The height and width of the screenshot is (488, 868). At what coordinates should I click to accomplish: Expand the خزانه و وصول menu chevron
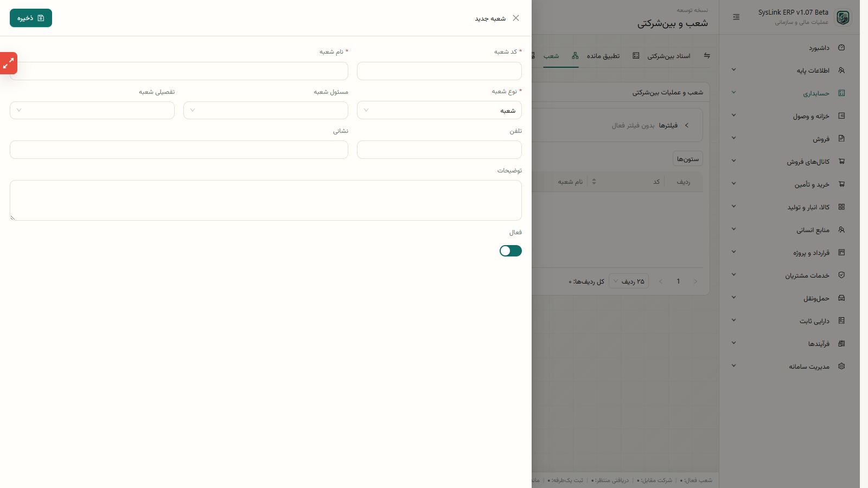733,115
